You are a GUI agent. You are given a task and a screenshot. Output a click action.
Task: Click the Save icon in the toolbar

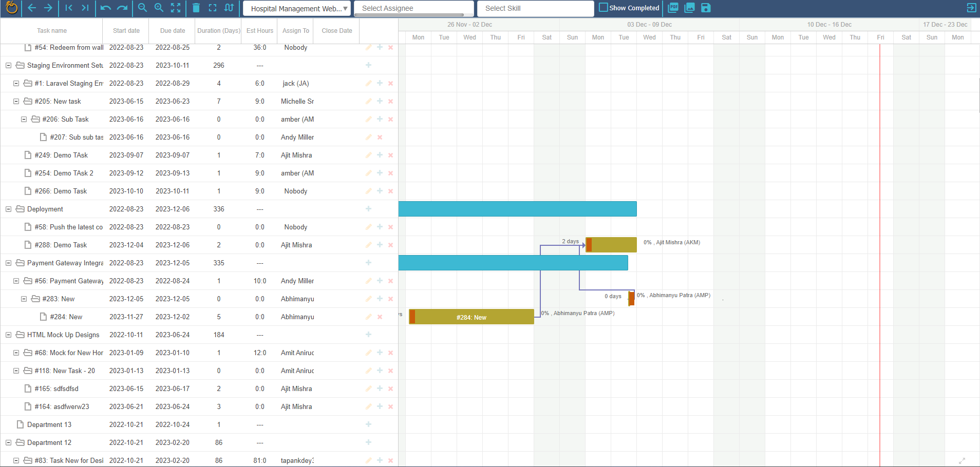click(x=706, y=8)
